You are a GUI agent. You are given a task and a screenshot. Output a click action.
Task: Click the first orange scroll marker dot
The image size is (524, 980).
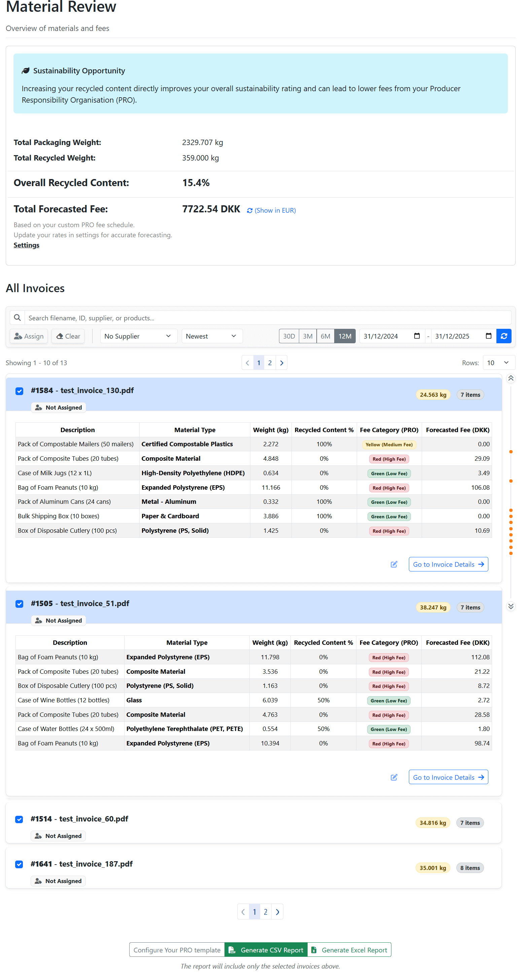pyautogui.click(x=511, y=452)
